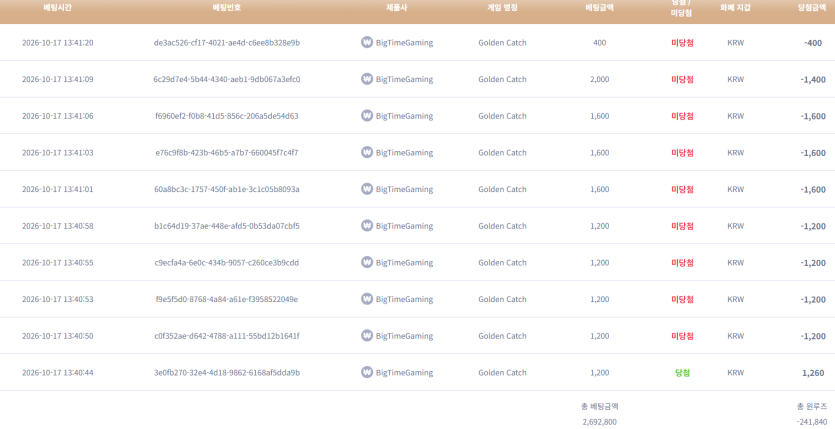Click BigTimeGaming text in the 13:41:01 row
The width and height of the screenshot is (835, 429).
click(404, 189)
